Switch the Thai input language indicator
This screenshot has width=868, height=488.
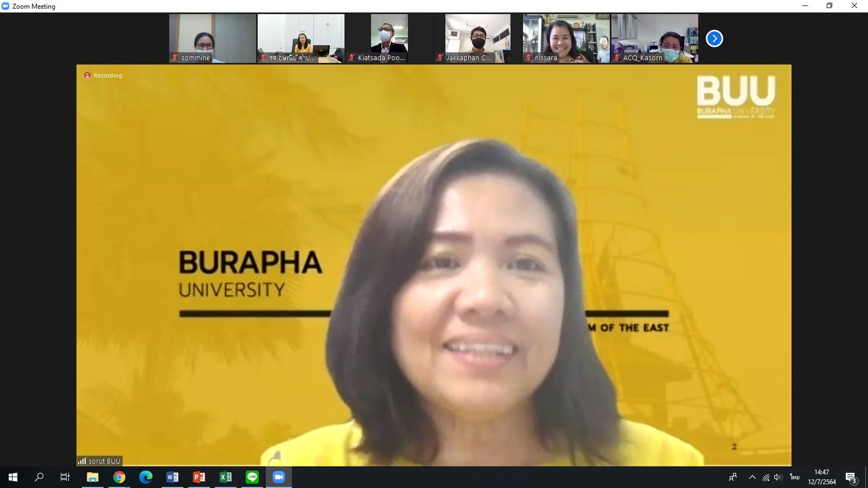pyautogui.click(x=795, y=477)
